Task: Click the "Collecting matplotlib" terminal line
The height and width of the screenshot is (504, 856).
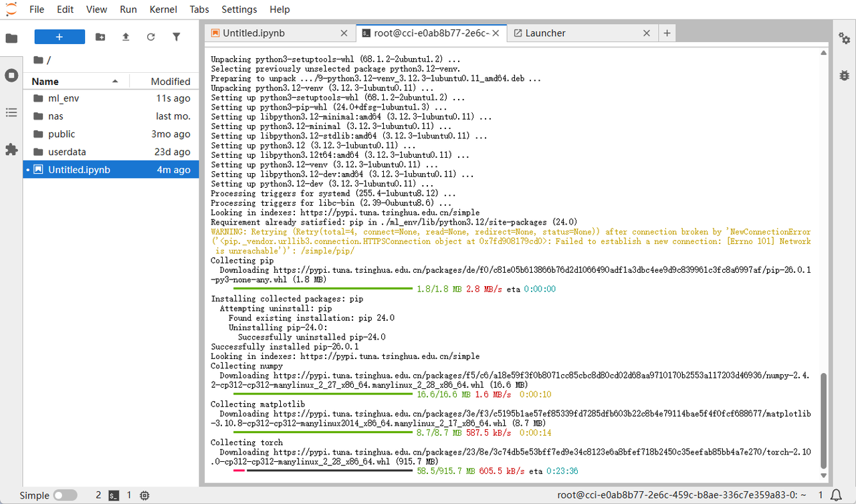Action: (x=258, y=404)
